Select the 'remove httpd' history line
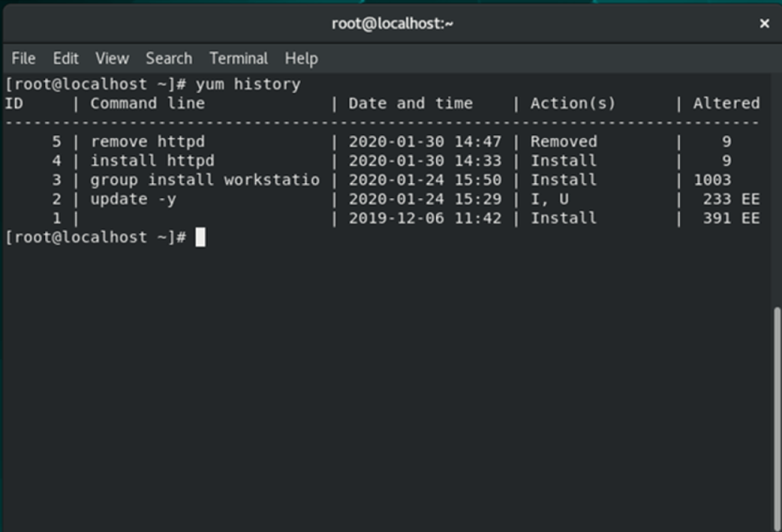This screenshot has height=532, width=782. 147,141
